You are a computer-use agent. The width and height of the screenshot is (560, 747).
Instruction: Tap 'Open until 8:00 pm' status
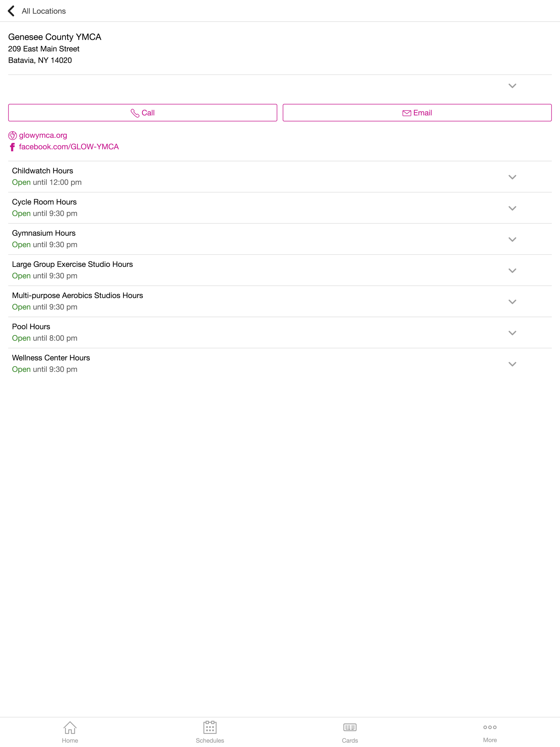pos(45,338)
